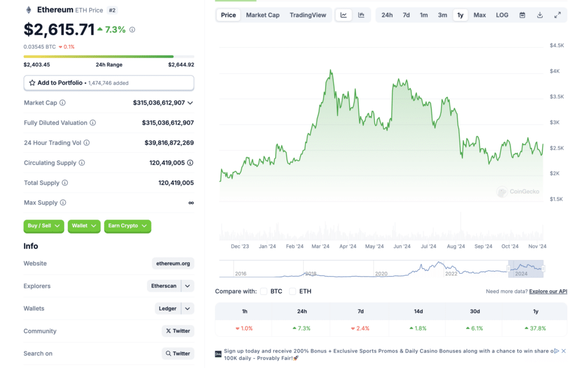Open Ledger wallet button
588x368 pixels.
[x=168, y=309]
